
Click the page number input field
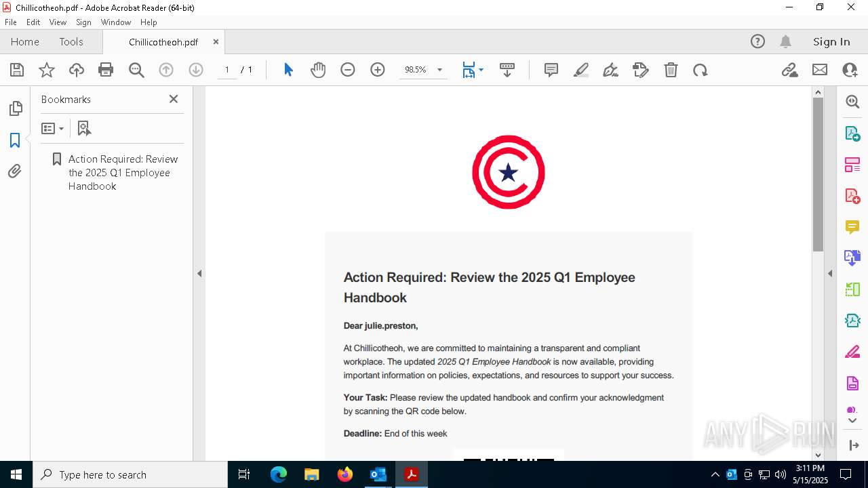[227, 70]
